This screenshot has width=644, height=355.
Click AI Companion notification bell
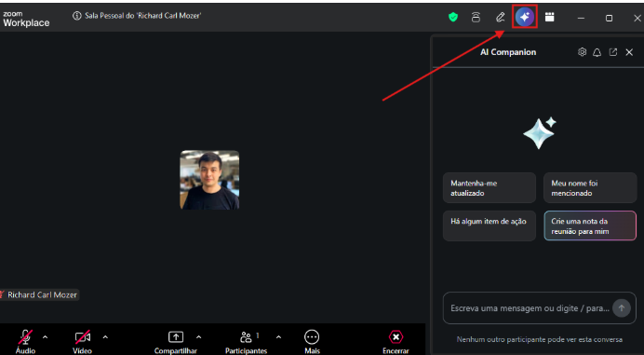tap(597, 52)
